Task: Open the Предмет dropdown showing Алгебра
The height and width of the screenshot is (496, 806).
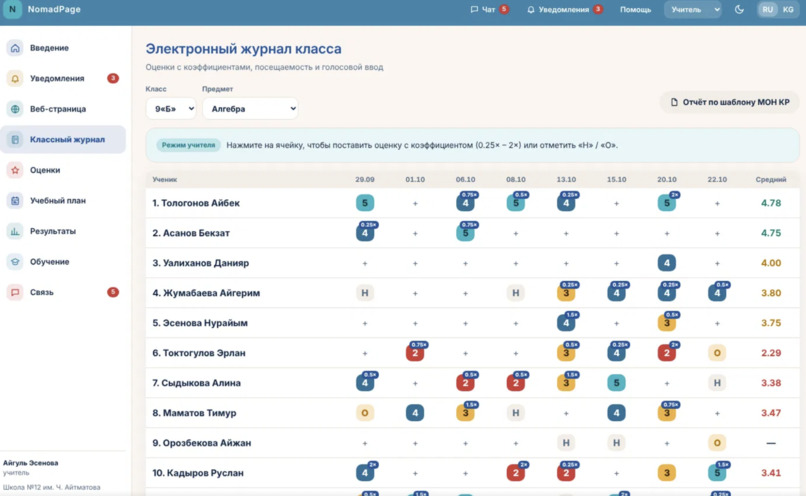Action: [250, 108]
